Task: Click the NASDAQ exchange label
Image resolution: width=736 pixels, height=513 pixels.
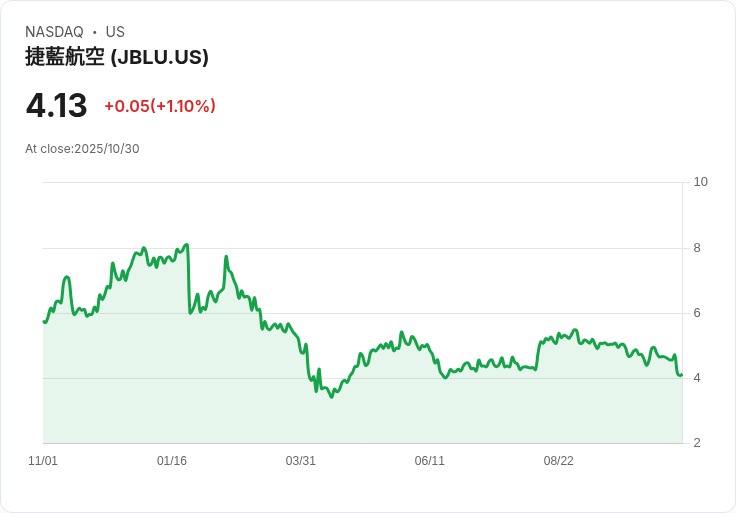Action: 54,32
